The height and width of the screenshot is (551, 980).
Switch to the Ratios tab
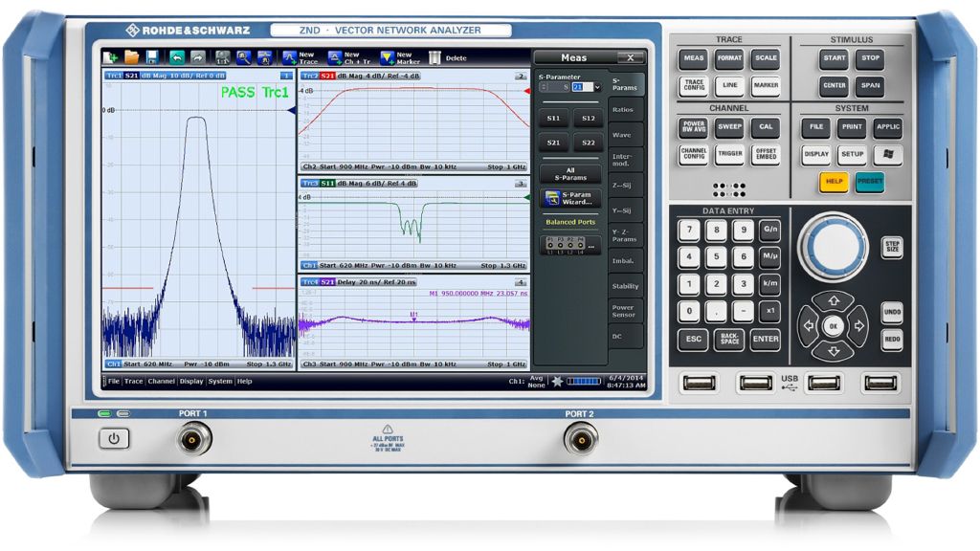(x=623, y=110)
